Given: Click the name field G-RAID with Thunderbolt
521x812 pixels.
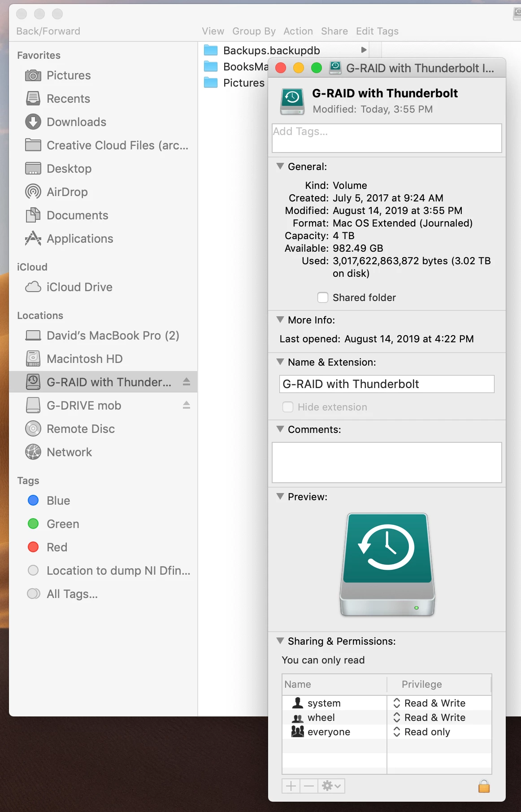Looking at the screenshot, I should (x=386, y=384).
